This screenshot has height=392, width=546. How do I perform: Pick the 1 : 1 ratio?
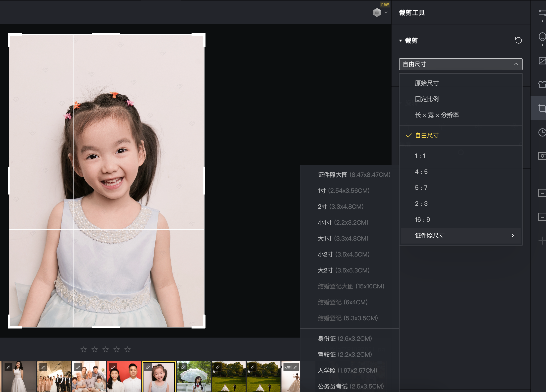(461, 156)
